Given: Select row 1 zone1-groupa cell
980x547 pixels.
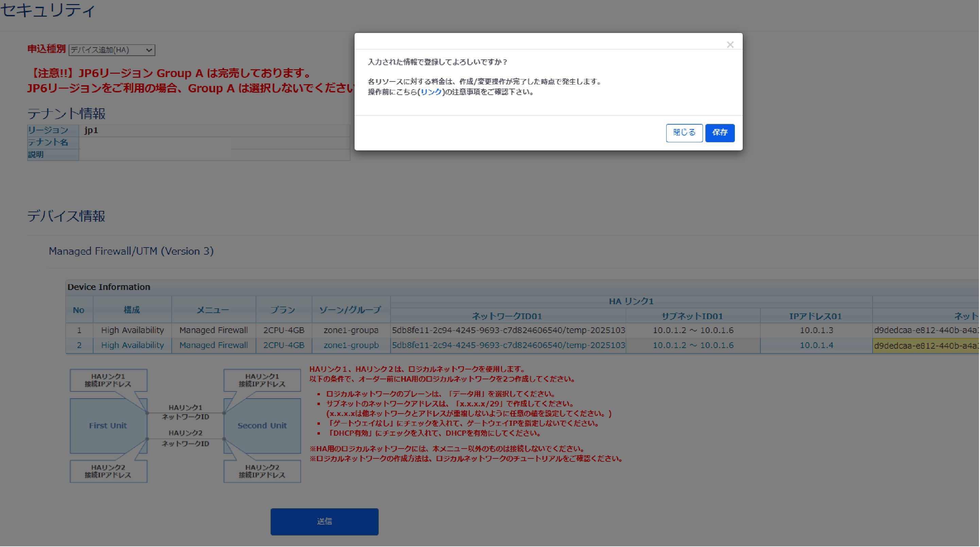Looking at the screenshot, I should pyautogui.click(x=351, y=330).
